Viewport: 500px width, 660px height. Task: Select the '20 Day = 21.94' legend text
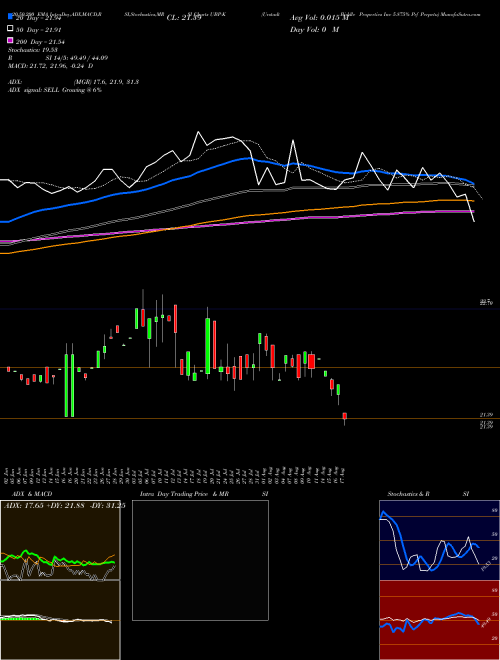pyautogui.click(x=38, y=18)
